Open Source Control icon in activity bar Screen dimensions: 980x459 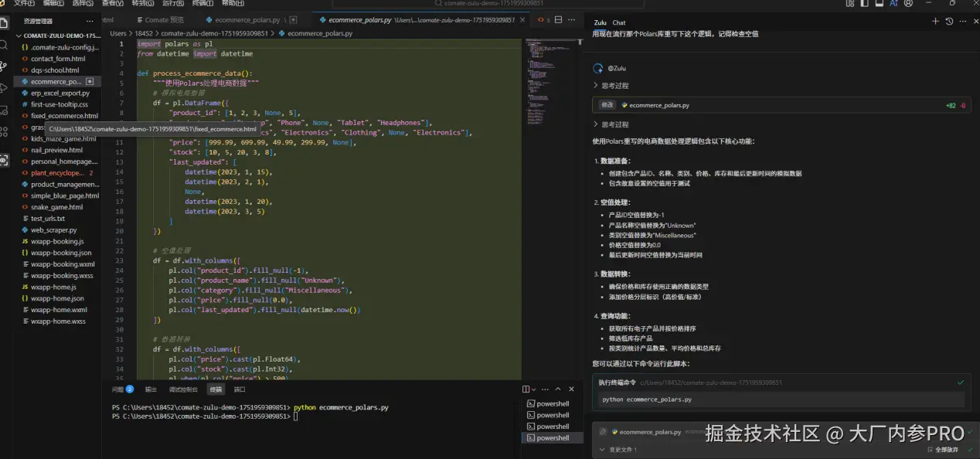[x=5, y=67]
